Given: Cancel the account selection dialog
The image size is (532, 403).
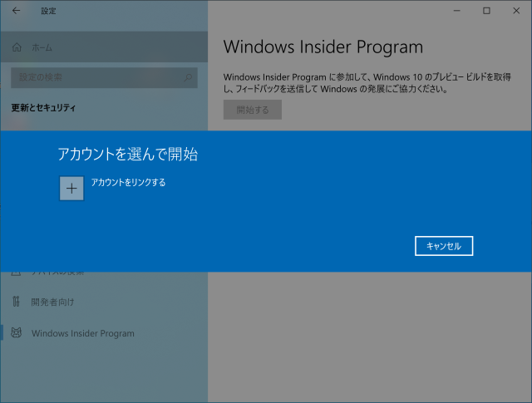Looking at the screenshot, I should point(444,246).
